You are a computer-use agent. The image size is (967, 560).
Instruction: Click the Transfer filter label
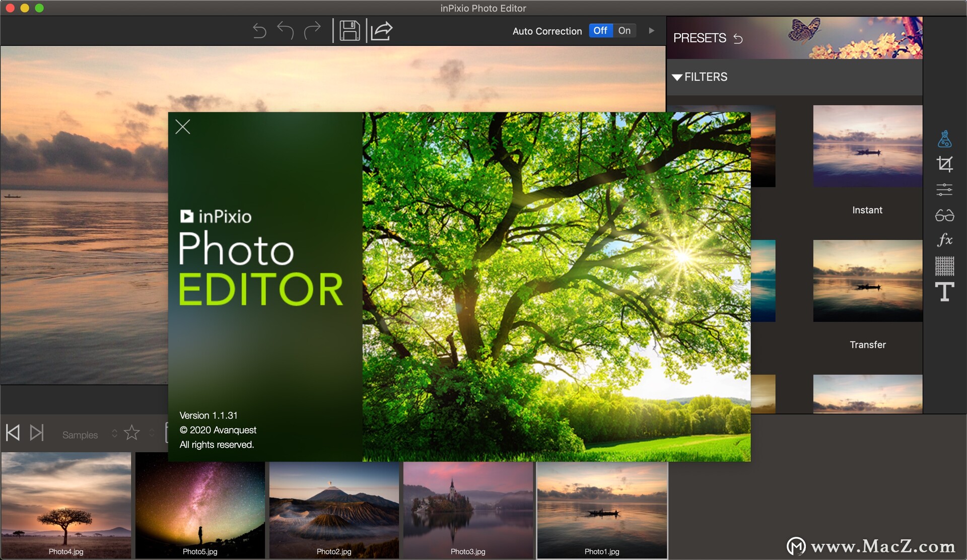[868, 345]
